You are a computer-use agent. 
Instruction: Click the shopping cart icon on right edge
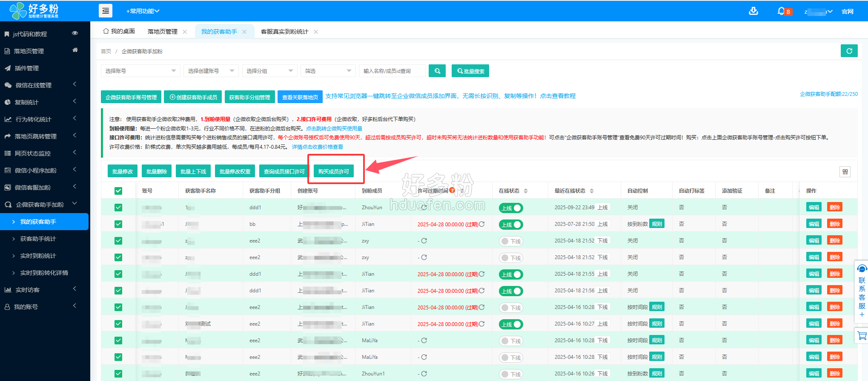click(x=862, y=336)
